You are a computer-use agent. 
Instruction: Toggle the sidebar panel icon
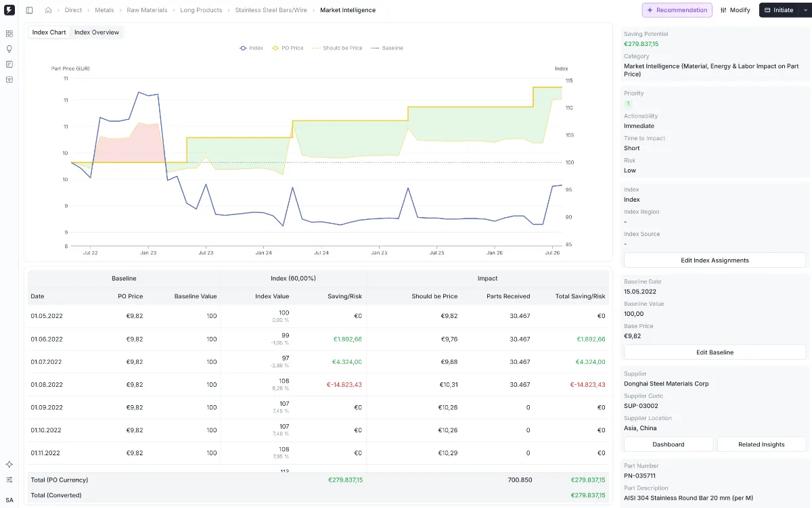[x=29, y=10]
